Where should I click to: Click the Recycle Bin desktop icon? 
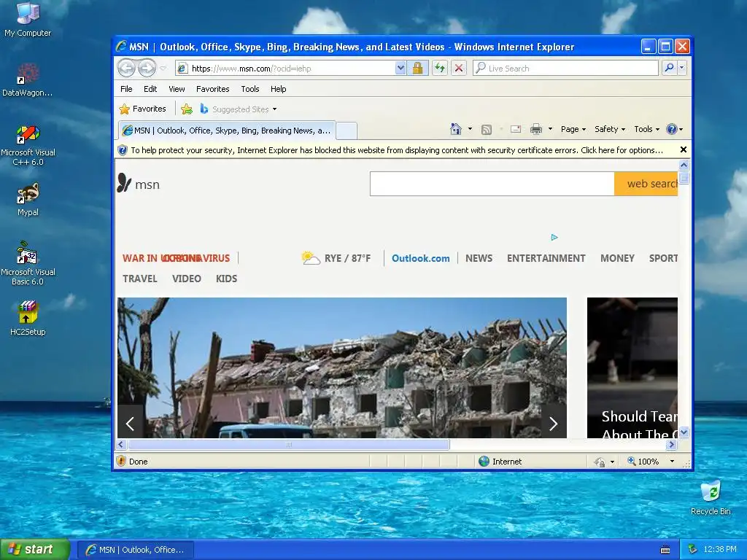[x=711, y=498]
